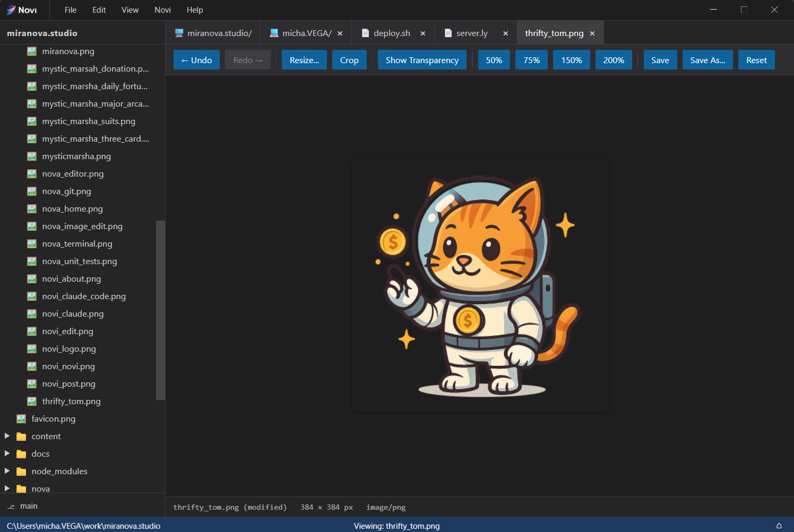Click the image icon beside favicon.png
Screen dimensions: 794x532
[21, 418]
